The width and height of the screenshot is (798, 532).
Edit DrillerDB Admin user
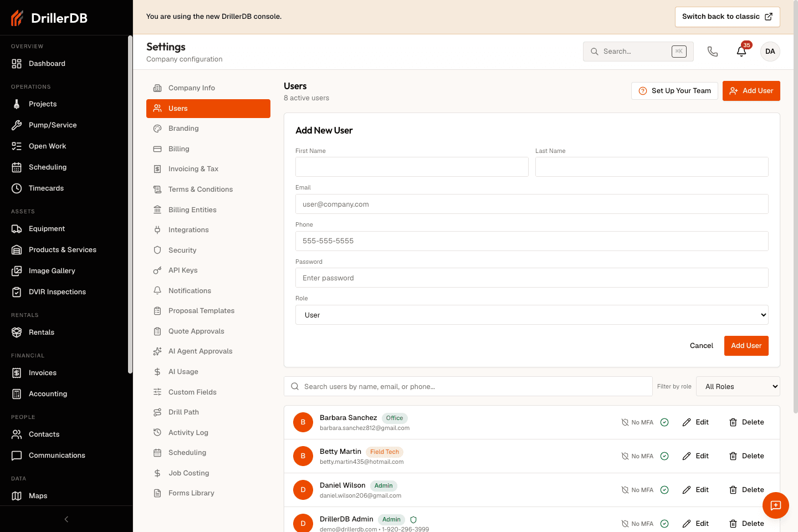click(x=695, y=524)
